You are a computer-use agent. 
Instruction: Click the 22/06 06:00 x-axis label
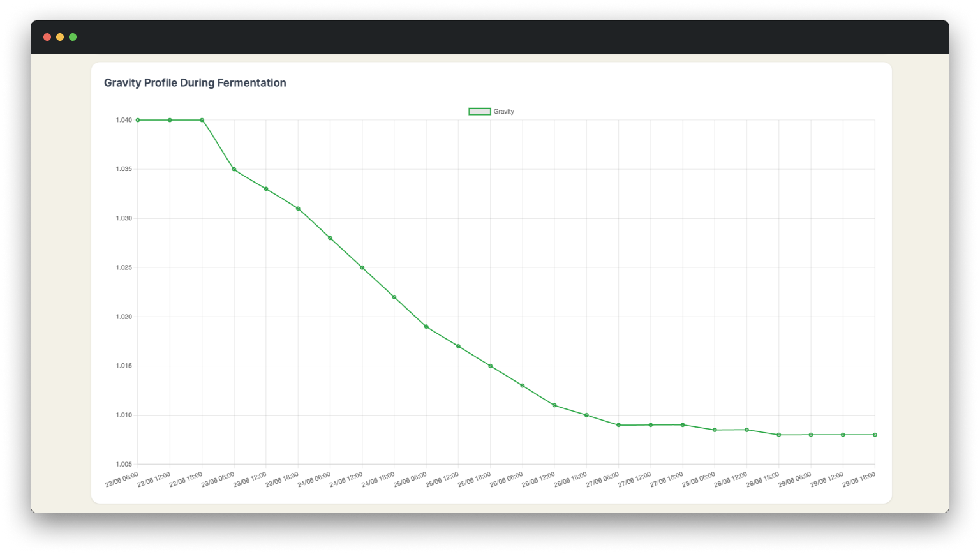(122, 480)
